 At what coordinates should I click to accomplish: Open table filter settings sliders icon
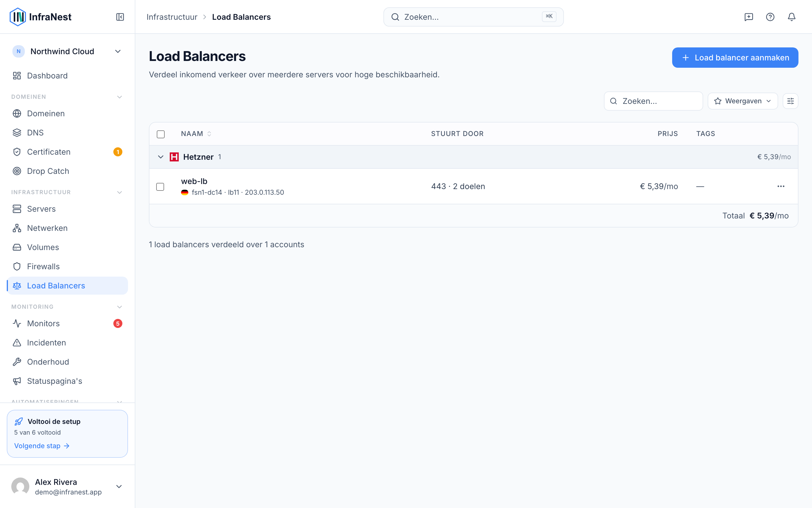point(790,101)
